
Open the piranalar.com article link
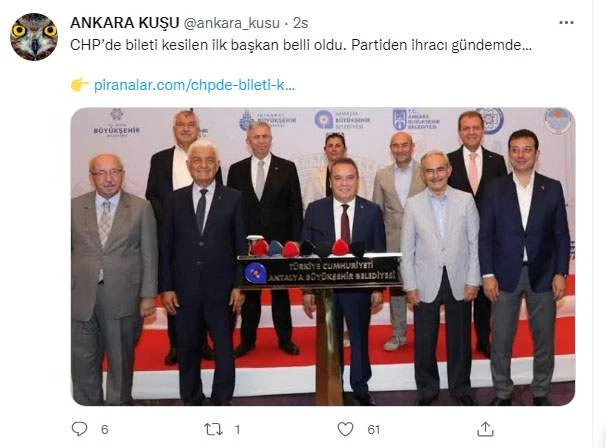pos(194,85)
